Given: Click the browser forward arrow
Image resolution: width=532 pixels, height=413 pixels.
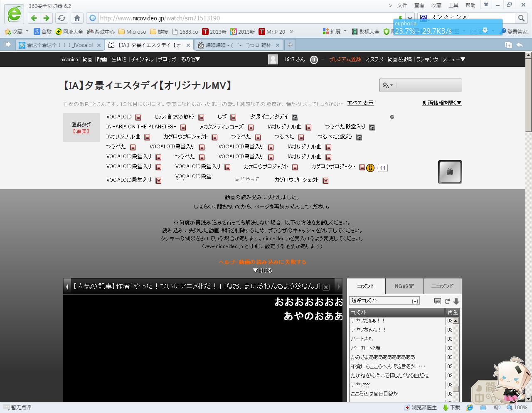Looking at the screenshot, I should (46, 18).
